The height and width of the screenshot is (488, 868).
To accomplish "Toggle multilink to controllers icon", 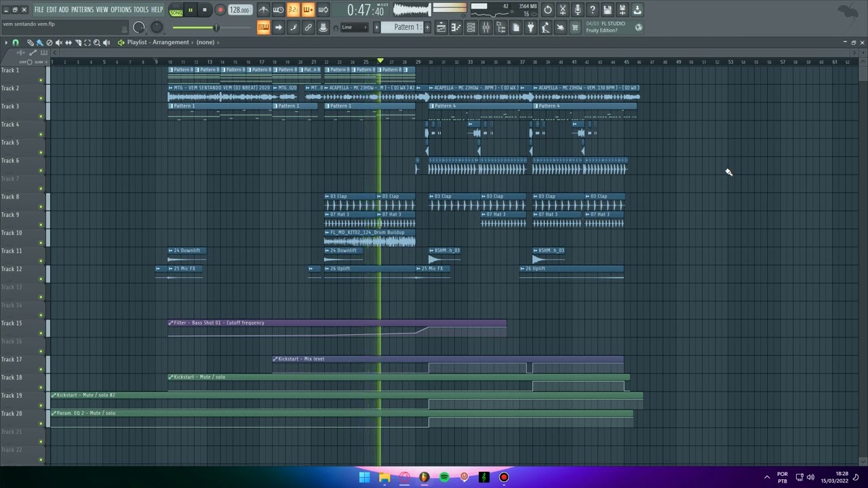I will click(323, 27).
